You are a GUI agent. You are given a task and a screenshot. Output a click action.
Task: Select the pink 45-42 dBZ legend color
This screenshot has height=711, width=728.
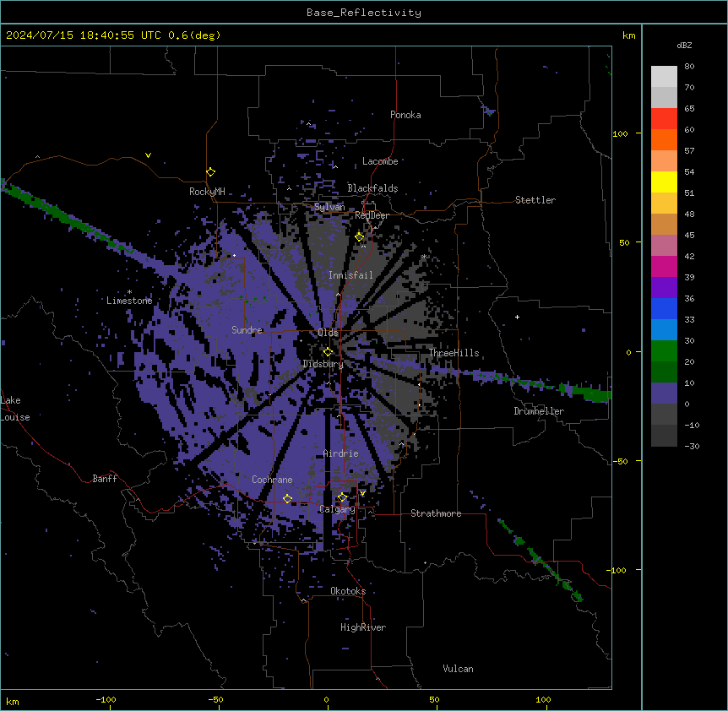(664, 245)
